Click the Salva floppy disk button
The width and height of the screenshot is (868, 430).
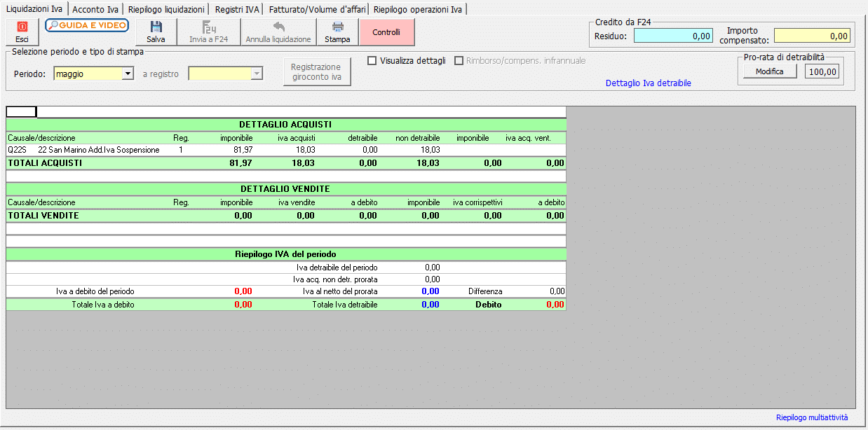tap(156, 32)
